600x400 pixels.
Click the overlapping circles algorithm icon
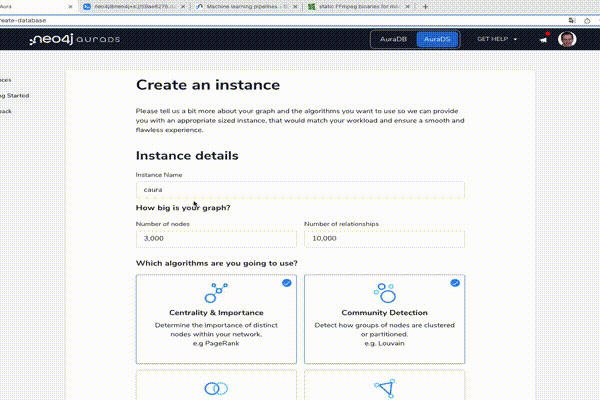click(216, 389)
